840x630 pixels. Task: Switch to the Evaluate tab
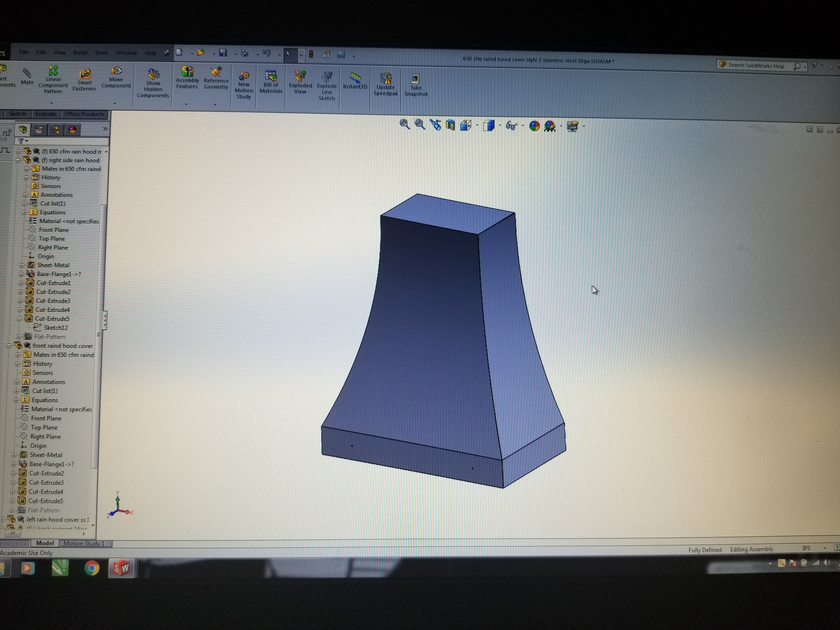46,114
